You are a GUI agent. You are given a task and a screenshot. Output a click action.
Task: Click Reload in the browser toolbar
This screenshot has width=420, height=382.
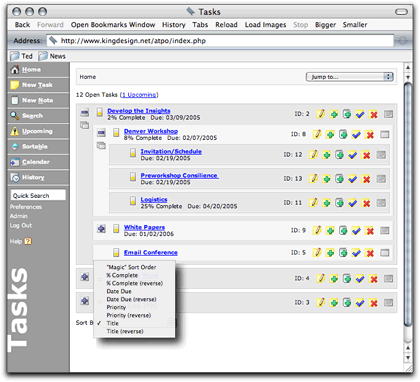click(x=226, y=25)
